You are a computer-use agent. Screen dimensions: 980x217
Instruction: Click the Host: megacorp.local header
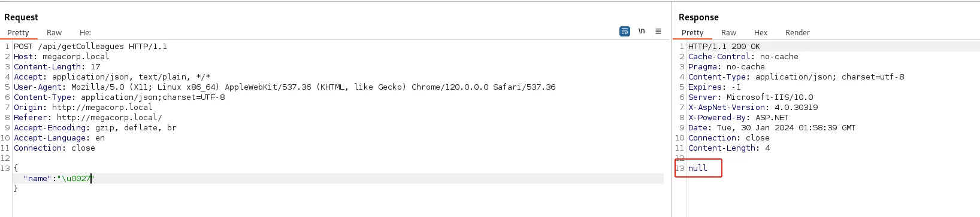click(x=62, y=57)
